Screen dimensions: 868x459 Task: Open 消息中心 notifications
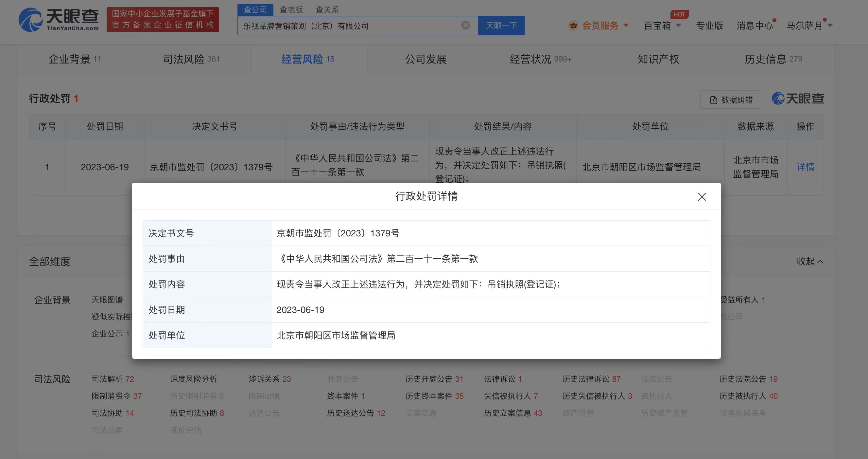tap(755, 26)
